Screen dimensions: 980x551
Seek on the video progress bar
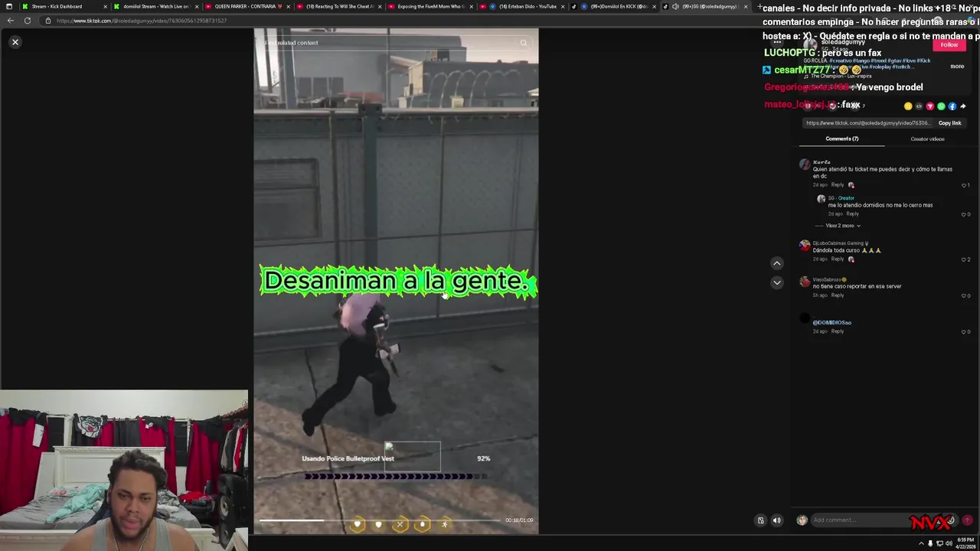tap(379, 520)
